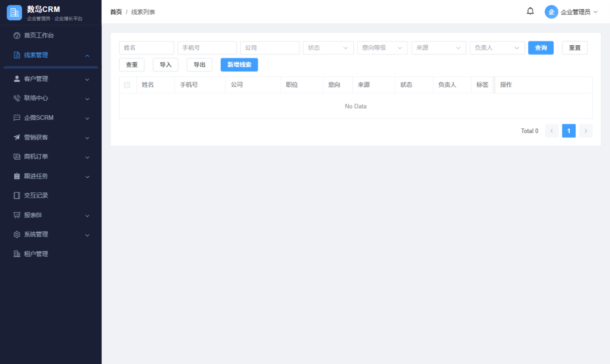
Task: Open the 企业管理员 user dropdown arrow
Action: click(x=596, y=12)
